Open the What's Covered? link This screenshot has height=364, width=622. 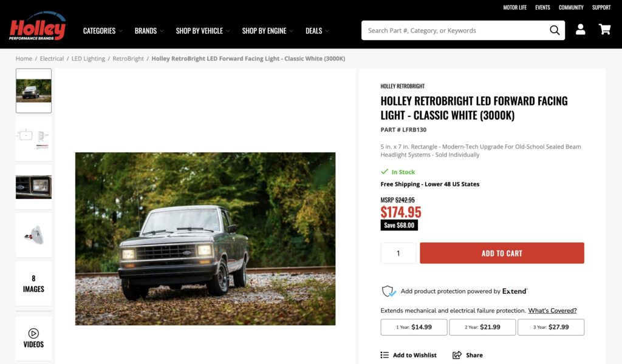(x=552, y=311)
